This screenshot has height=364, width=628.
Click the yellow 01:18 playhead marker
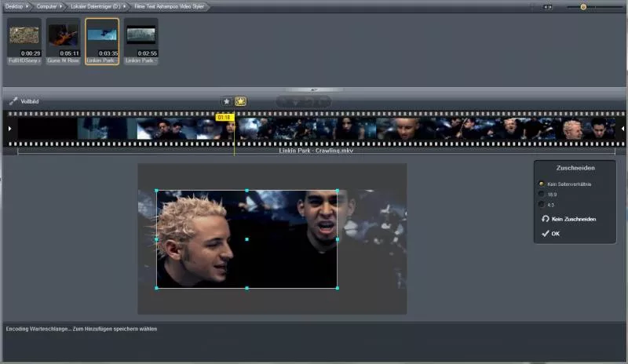pos(225,118)
